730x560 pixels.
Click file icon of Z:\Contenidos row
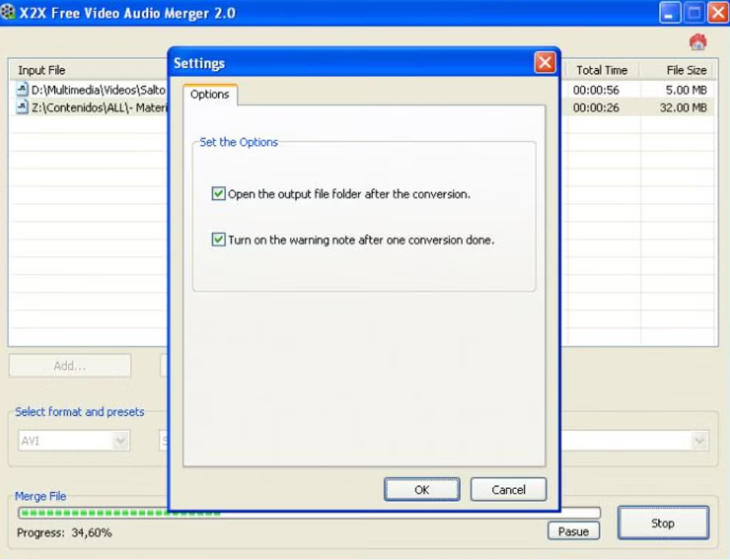pos(22,108)
